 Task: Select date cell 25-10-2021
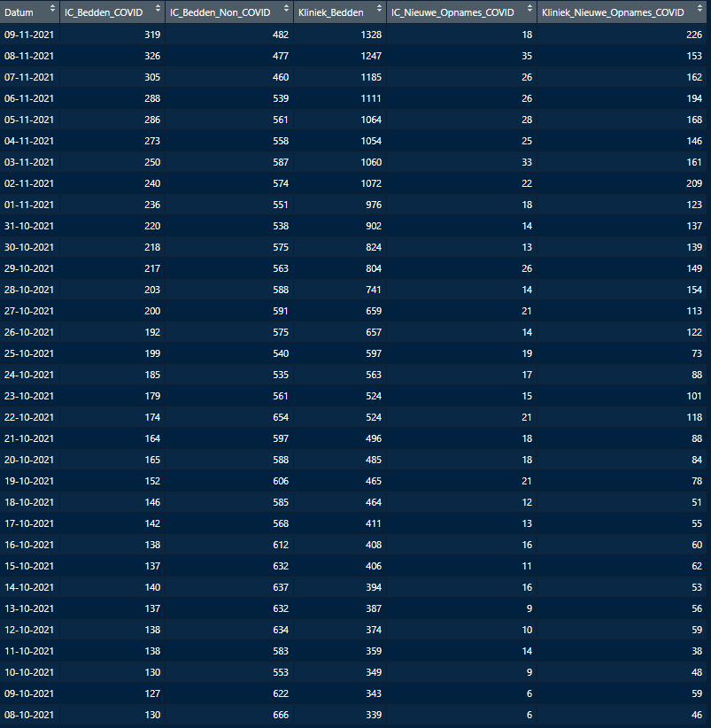pos(29,353)
